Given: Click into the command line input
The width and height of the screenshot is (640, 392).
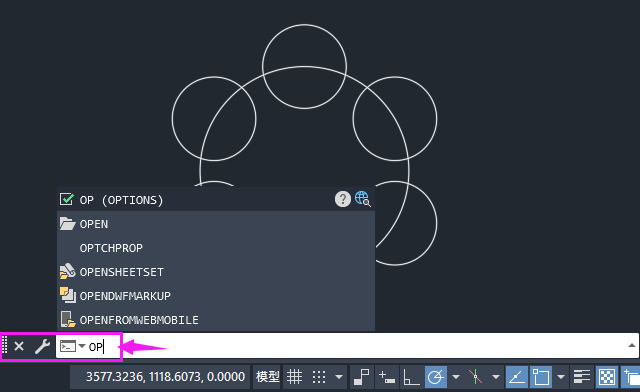Looking at the screenshot, I should click(x=347, y=346).
